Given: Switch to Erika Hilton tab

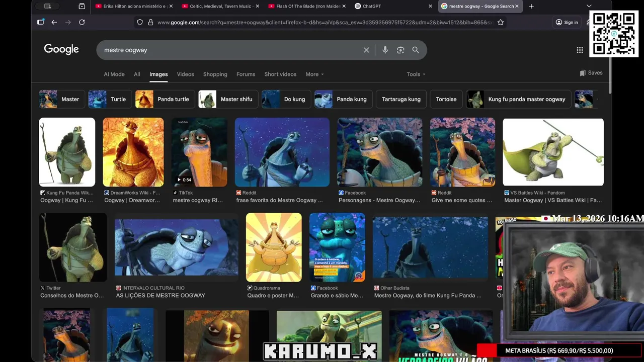Looking at the screenshot, I should (133, 6).
